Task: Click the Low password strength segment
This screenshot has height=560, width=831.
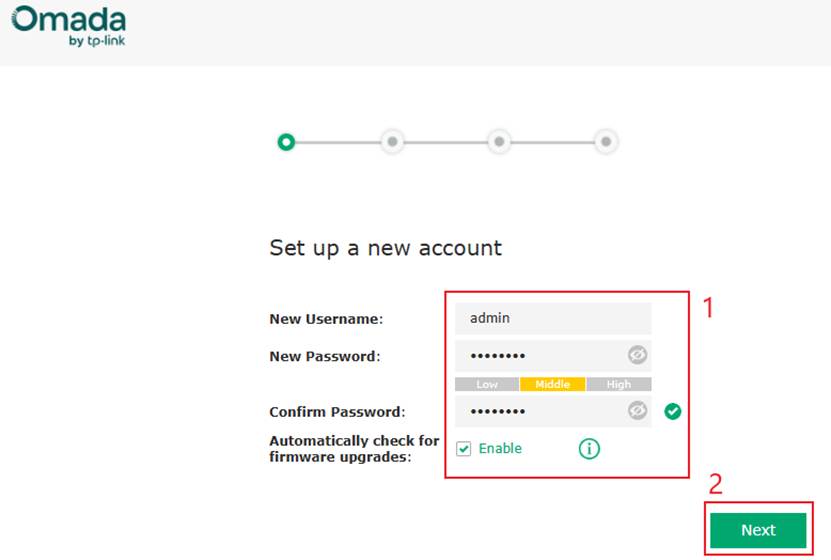Action: (x=487, y=384)
